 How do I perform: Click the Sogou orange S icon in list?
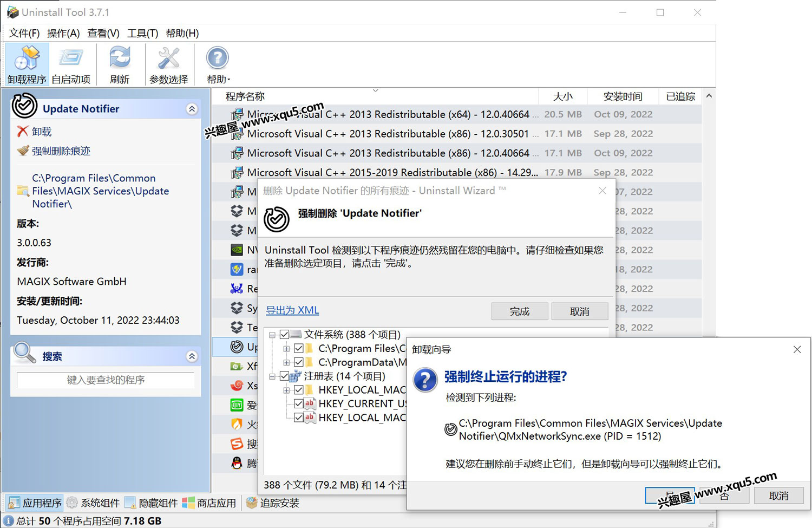pyautogui.click(x=237, y=444)
